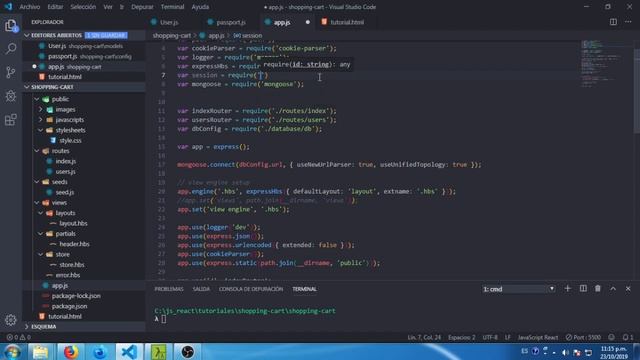The width and height of the screenshot is (640, 360).
Task: Open the Selección menu
Action: click(83, 7)
